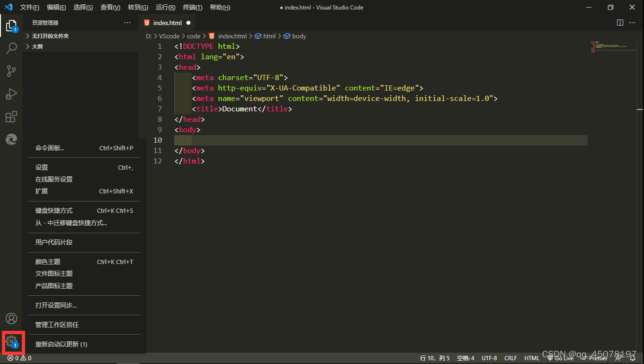The height and width of the screenshot is (364, 644).
Task: Select 用户代码片段 menu entry
Action: 84,242
